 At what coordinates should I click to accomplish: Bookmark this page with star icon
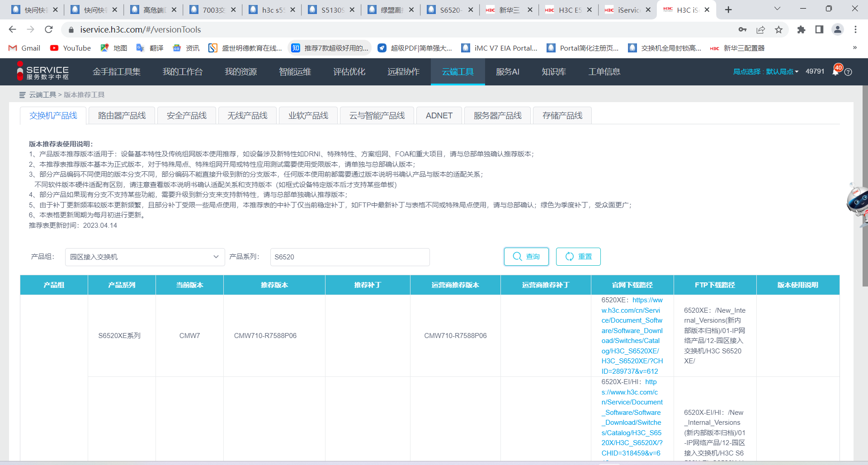pyautogui.click(x=778, y=30)
